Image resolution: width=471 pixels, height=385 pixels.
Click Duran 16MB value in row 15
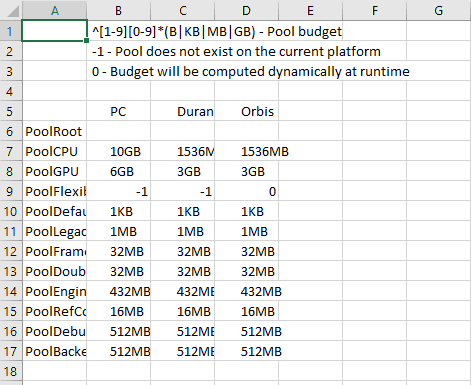point(183,311)
